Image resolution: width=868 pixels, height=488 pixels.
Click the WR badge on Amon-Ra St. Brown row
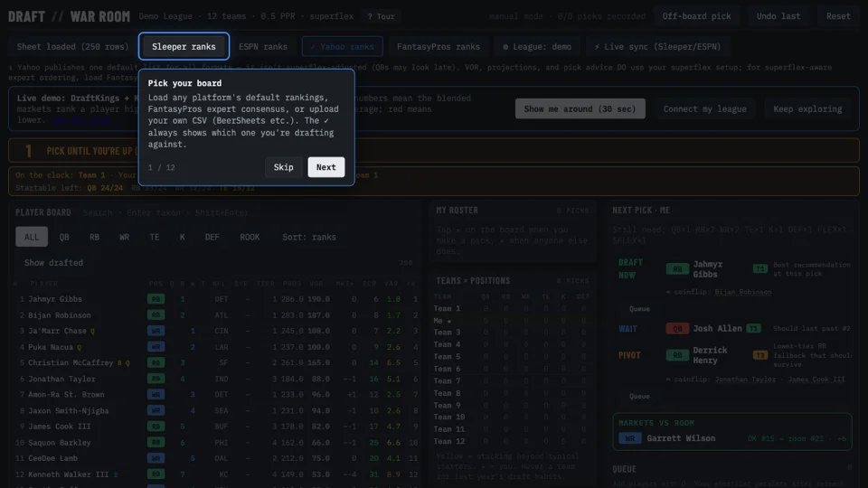[156, 395]
